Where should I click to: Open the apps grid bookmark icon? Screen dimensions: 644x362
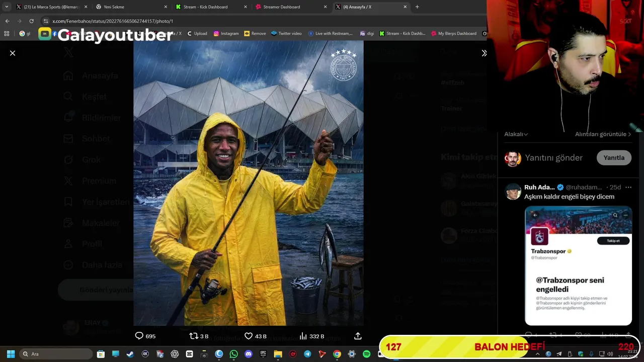7,33
